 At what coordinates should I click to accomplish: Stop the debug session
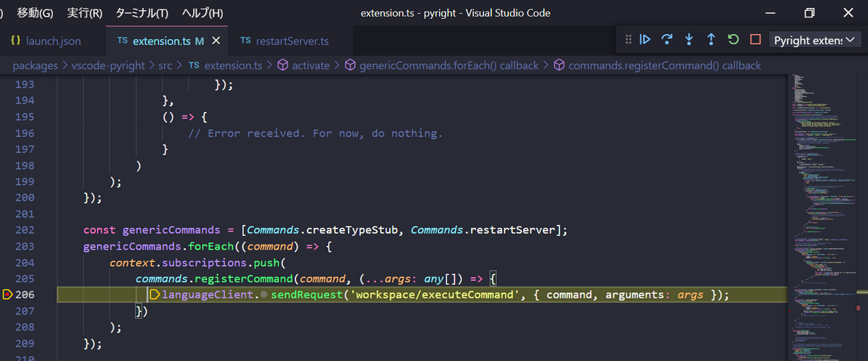coord(755,40)
